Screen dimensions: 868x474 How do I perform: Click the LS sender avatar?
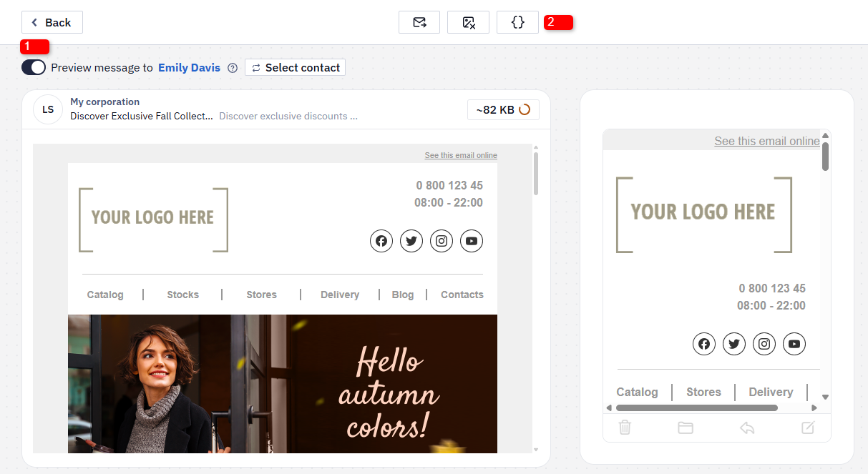(48, 109)
